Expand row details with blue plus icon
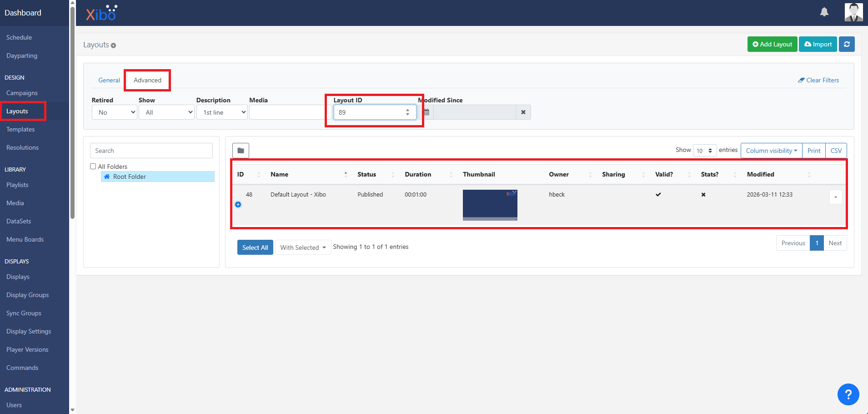This screenshot has height=414, width=868. coord(238,205)
